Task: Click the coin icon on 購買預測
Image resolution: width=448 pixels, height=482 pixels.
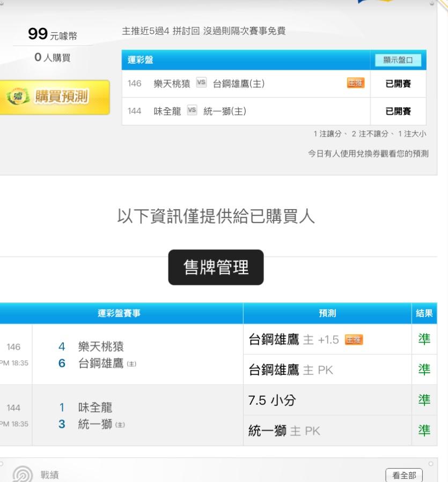Action: pyautogui.click(x=18, y=97)
